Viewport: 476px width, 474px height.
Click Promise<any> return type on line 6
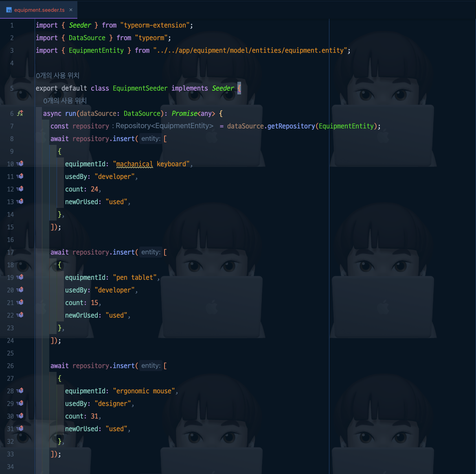[193, 114]
